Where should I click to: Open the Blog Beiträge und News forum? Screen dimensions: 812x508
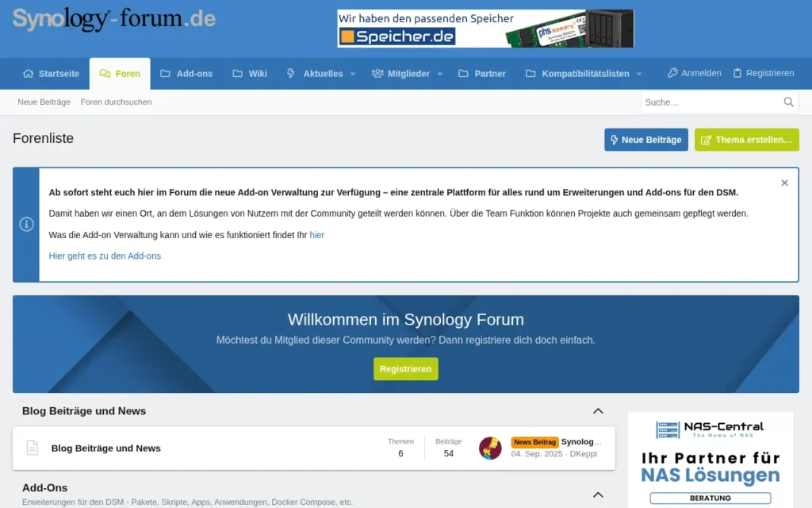(105, 448)
